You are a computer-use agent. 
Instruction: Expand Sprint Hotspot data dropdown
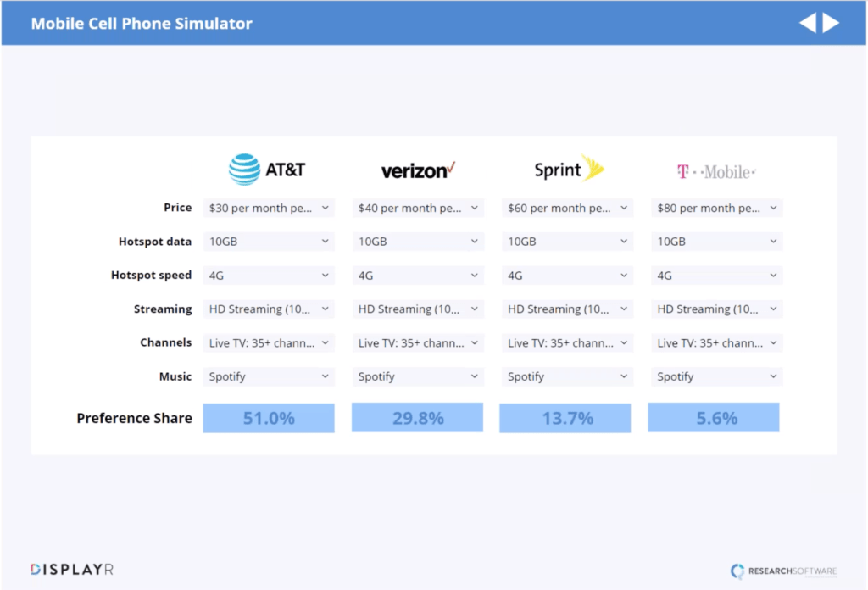567,242
